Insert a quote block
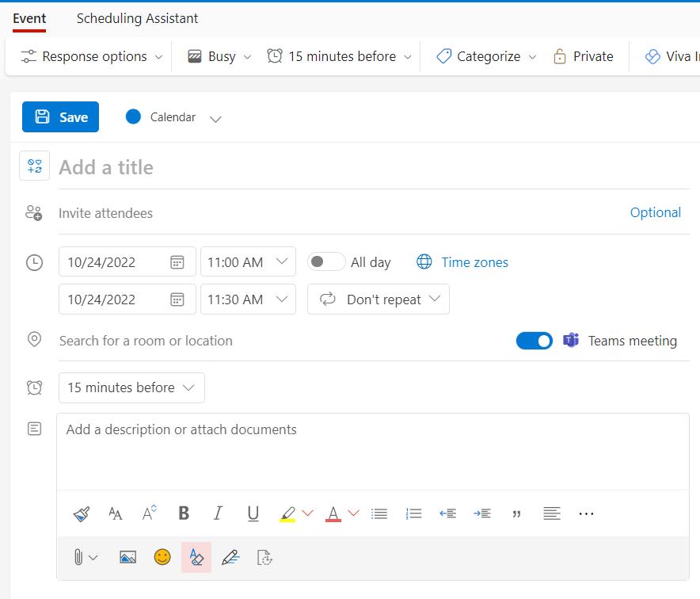 point(517,513)
